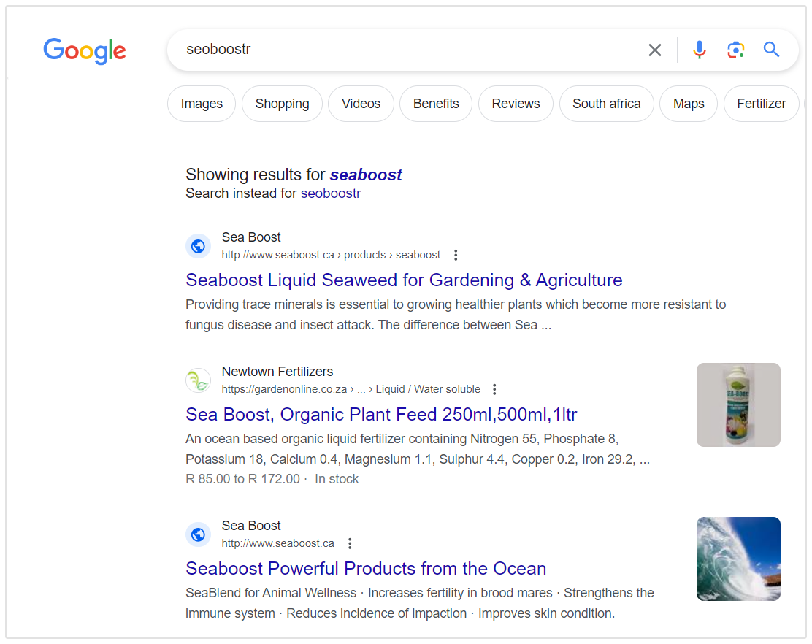Start a voice search with microphone
This screenshot has width=812, height=644.
tap(700, 50)
